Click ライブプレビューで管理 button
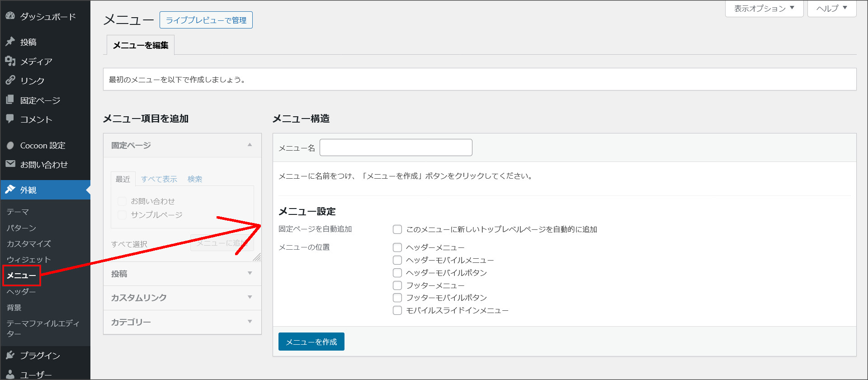Image resolution: width=868 pixels, height=380 pixels. [x=206, y=20]
